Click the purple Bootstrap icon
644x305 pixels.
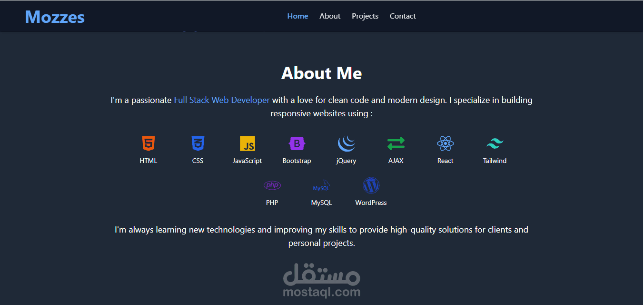click(x=297, y=143)
